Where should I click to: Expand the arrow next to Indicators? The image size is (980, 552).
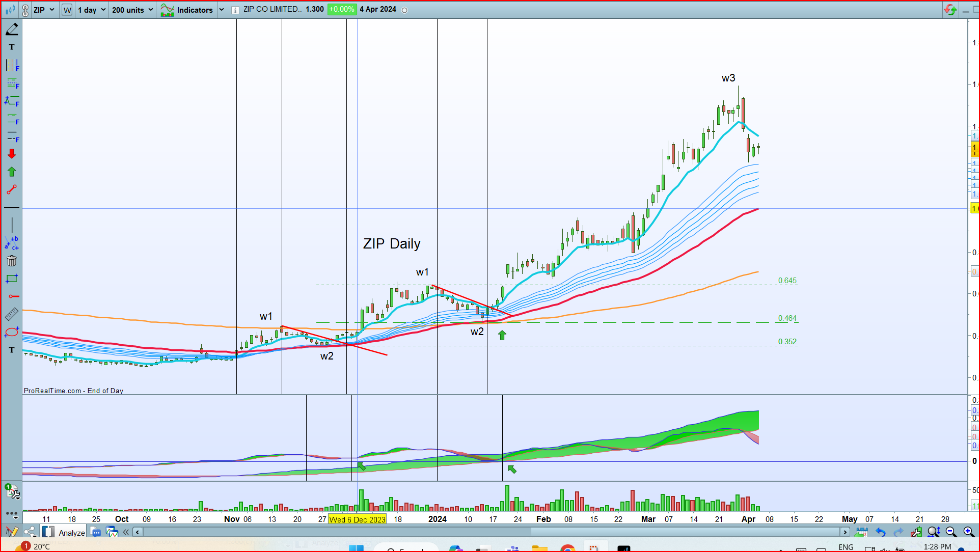(222, 10)
